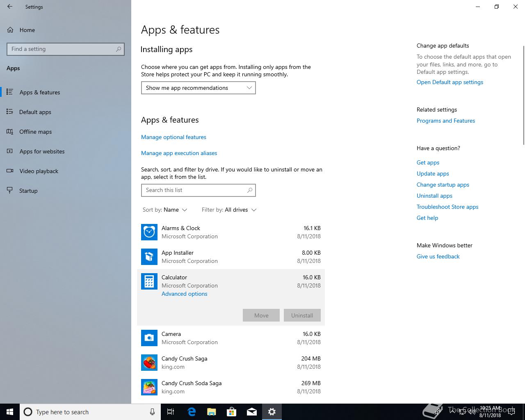This screenshot has height=420, width=525.
Task: Click the Alarms & Clock app icon
Action: [149, 232]
